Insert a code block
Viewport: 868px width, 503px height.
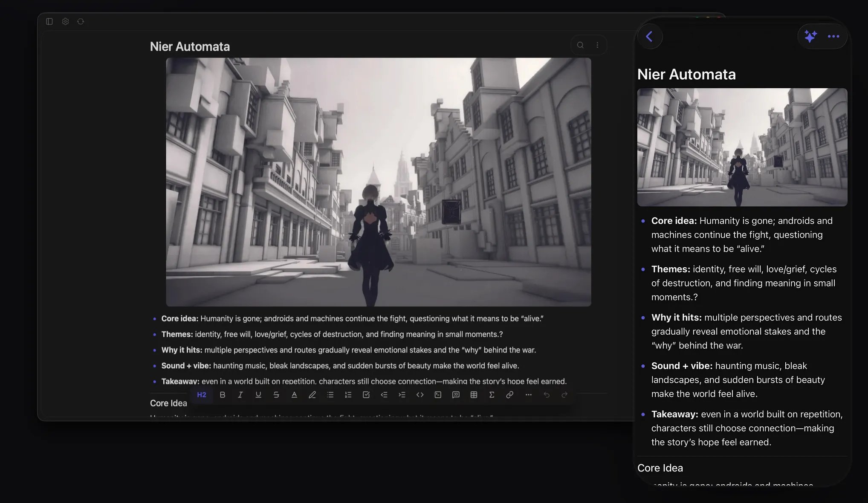click(438, 395)
